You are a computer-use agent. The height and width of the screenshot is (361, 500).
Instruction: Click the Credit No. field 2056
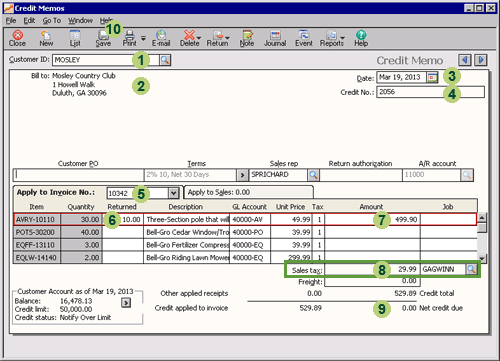pos(430,92)
